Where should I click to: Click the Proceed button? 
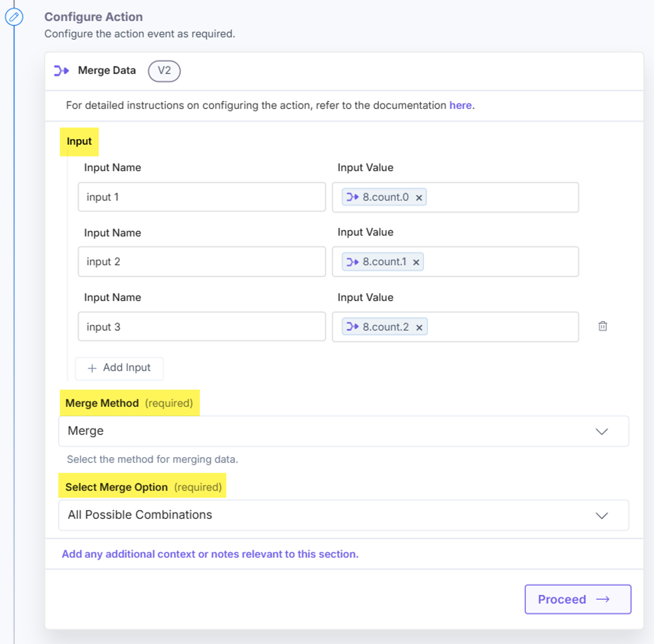pyautogui.click(x=578, y=599)
